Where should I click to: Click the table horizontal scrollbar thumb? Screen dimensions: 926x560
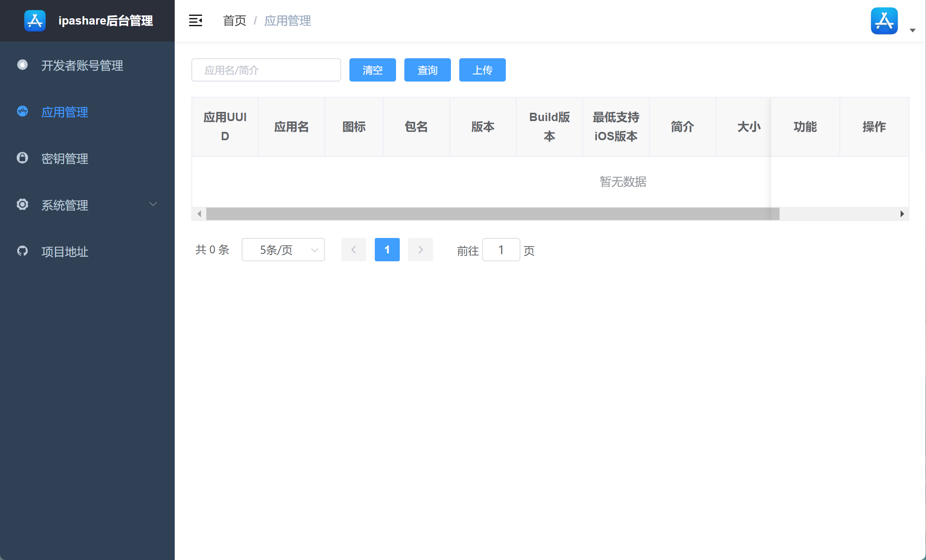click(493, 214)
